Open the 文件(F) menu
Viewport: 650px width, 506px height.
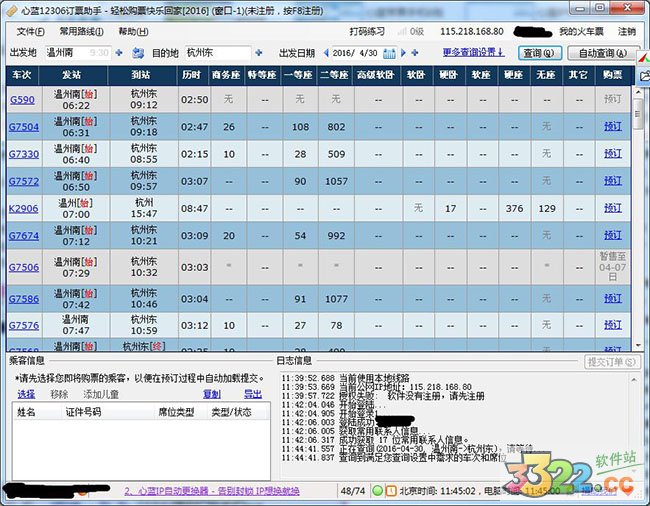(31, 31)
